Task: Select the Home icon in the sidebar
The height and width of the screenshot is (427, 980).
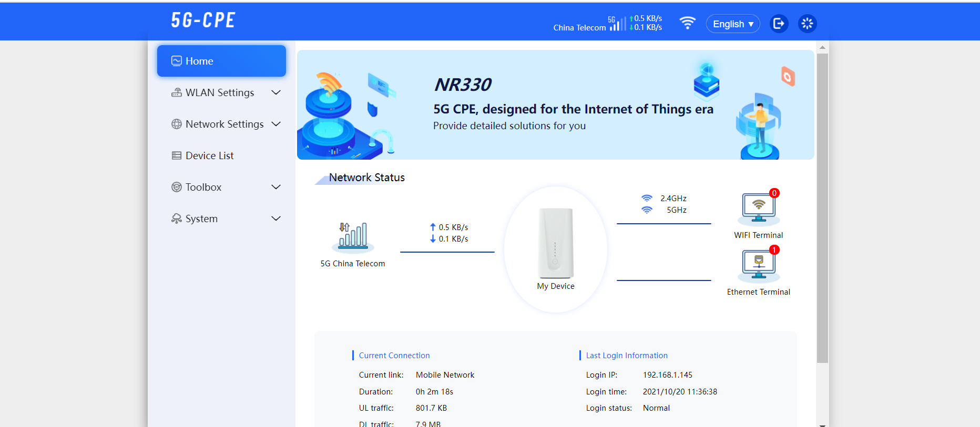Action: (x=176, y=60)
